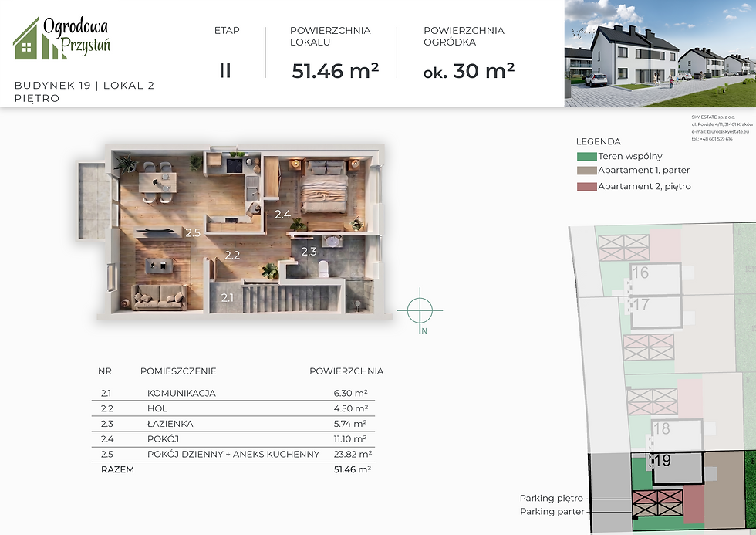Click the ok. 30 m² garden area
This screenshot has height=535, width=756.
469,71
